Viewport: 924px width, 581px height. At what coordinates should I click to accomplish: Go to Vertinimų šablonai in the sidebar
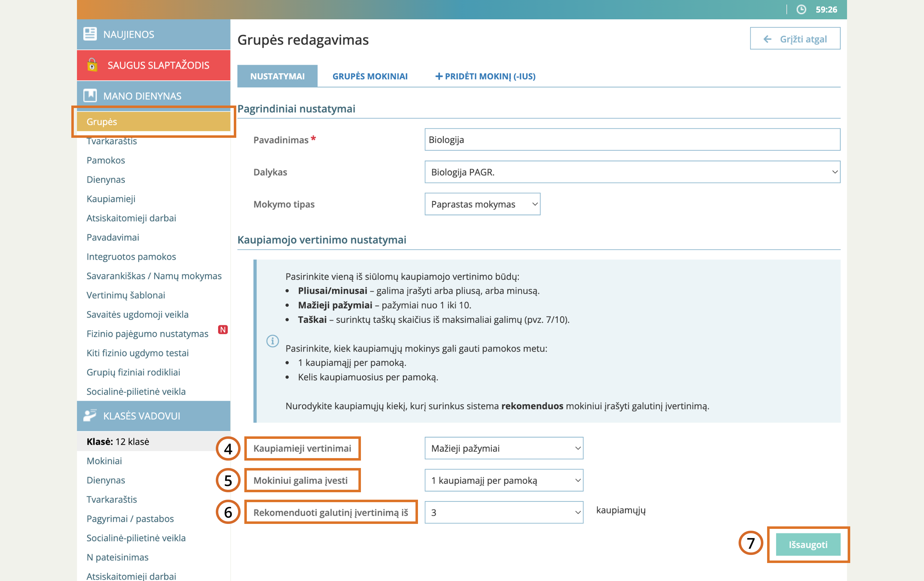126,295
